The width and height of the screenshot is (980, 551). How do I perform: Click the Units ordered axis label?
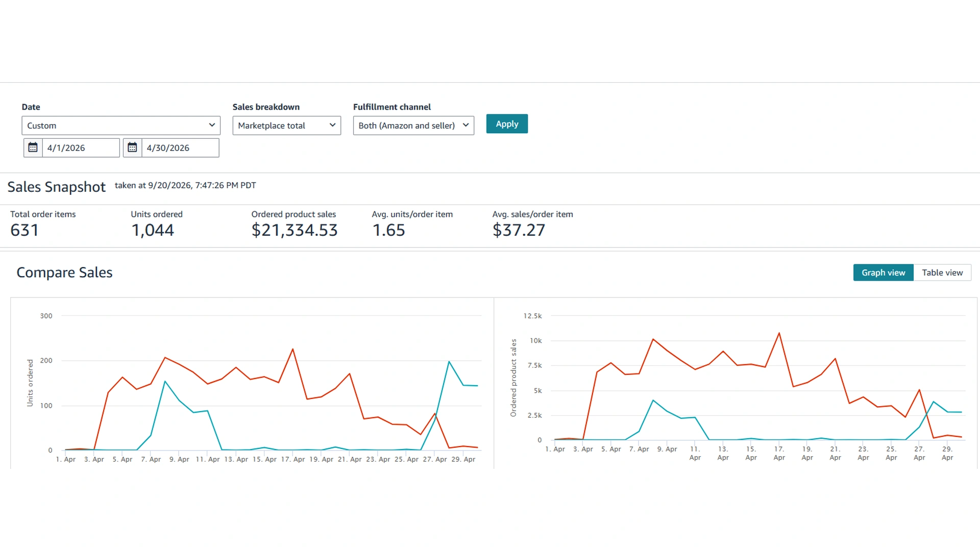[30, 383]
